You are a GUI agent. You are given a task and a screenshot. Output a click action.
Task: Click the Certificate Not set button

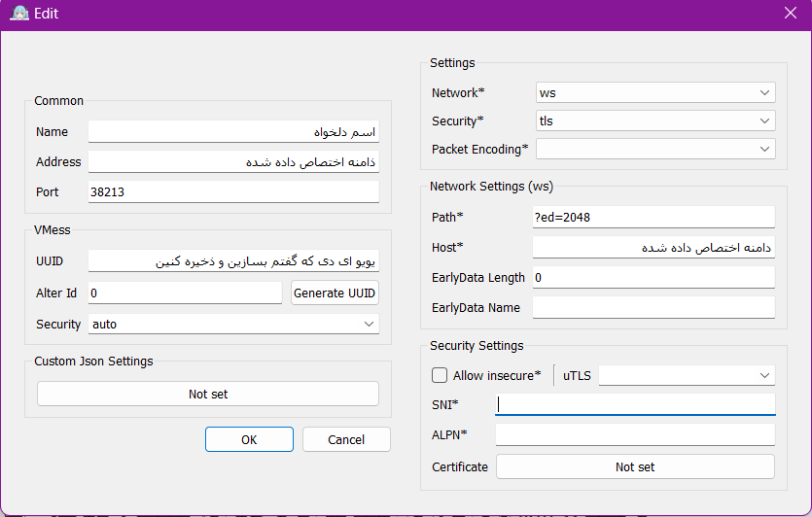[635, 467]
